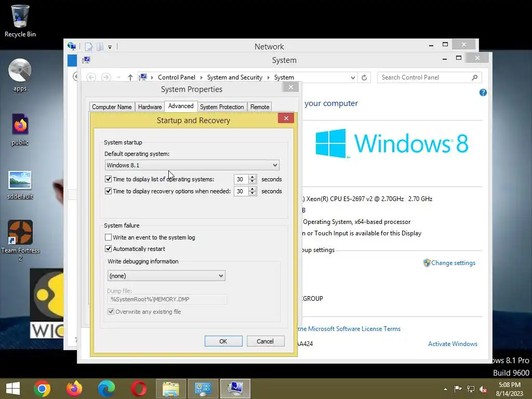Switch to Hardware tab

coord(150,107)
